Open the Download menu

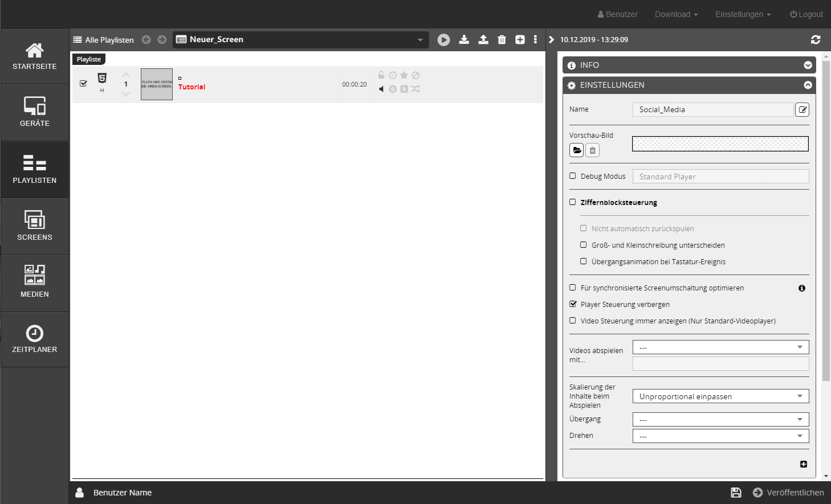coord(676,14)
